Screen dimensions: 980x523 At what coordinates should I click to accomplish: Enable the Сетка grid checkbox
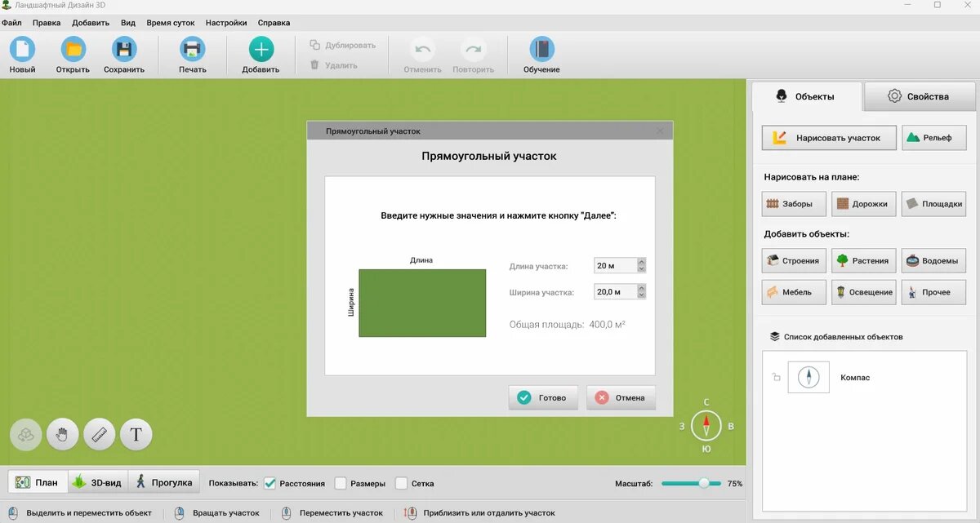(x=401, y=483)
